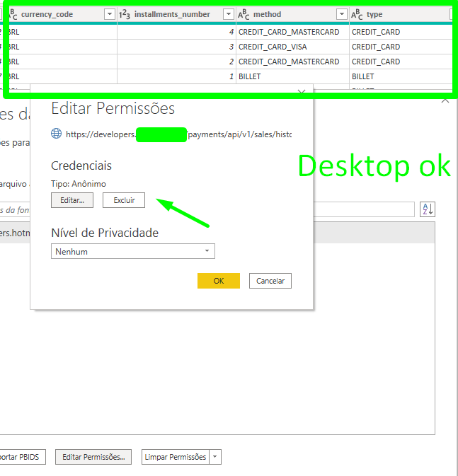Click Exportar PBIDS button

tap(21, 457)
